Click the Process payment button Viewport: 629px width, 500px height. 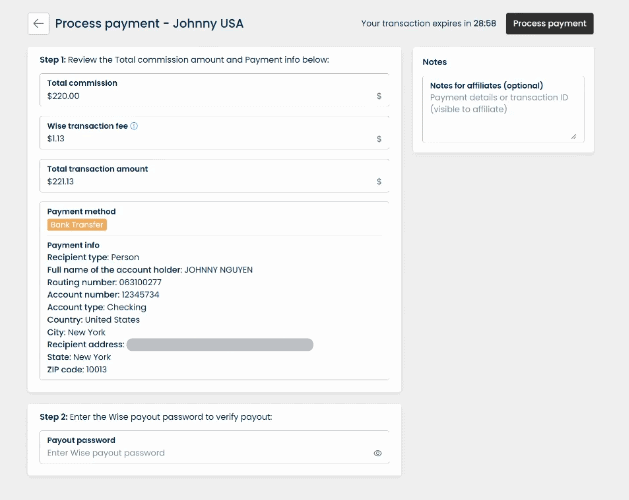click(x=549, y=23)
